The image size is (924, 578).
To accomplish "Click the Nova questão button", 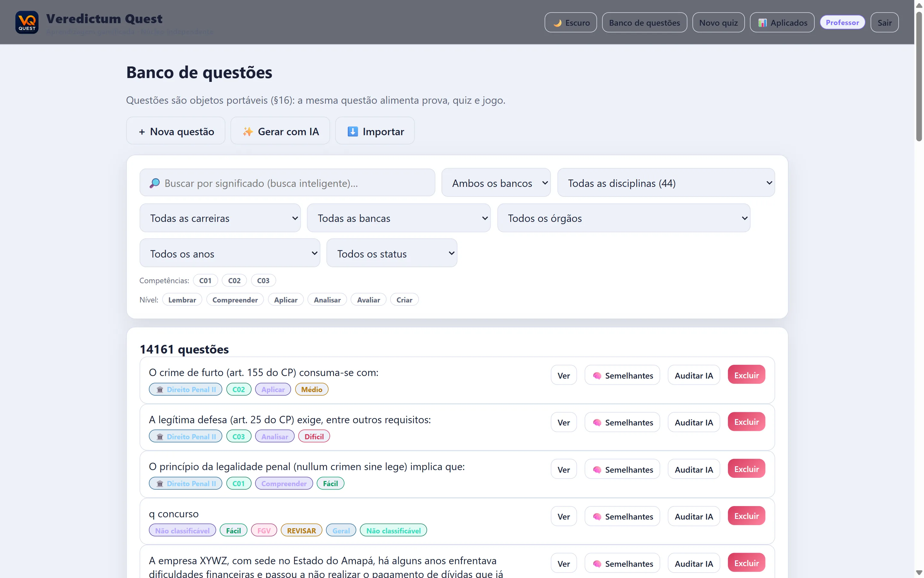I will click(x=175, y=131).
